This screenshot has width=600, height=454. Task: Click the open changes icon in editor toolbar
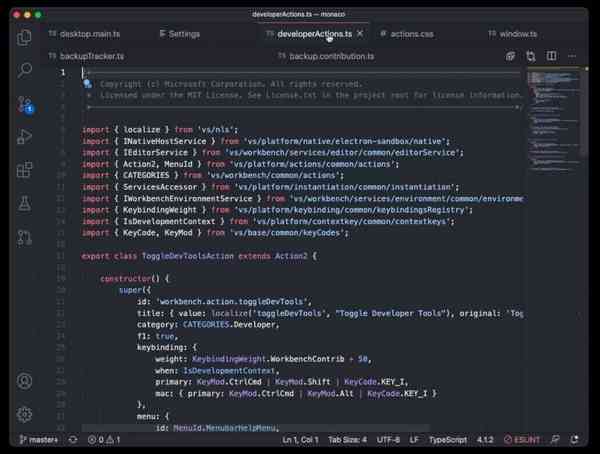coord(510,56)
